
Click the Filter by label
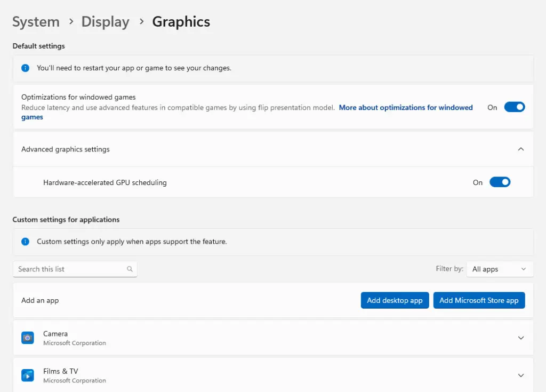click(x=449, y=269)
